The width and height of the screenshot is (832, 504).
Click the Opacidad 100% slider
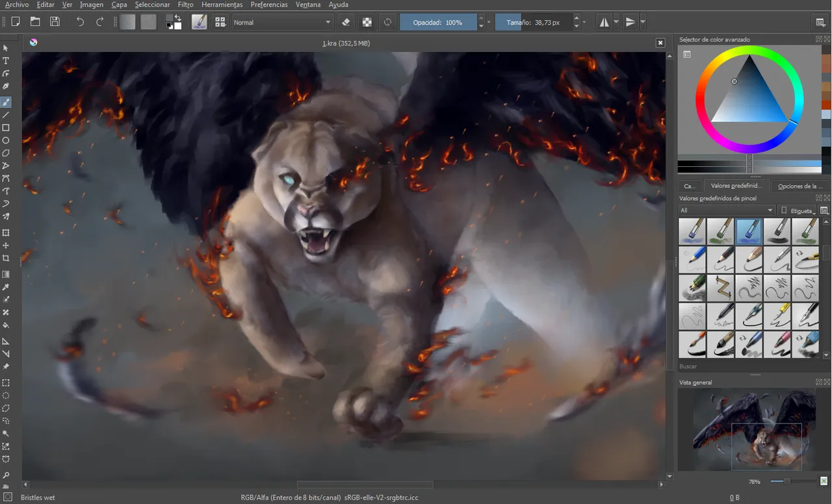(x=438, y=22)
